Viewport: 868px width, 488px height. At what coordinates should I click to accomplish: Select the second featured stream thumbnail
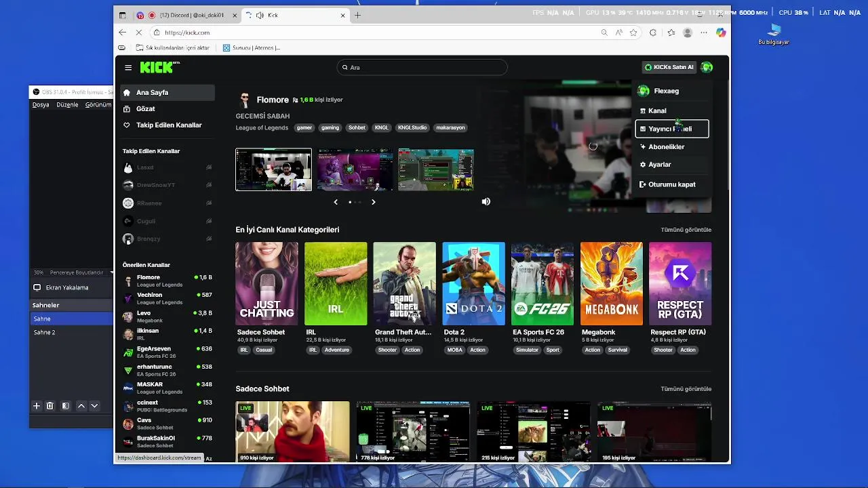(355, 169)
